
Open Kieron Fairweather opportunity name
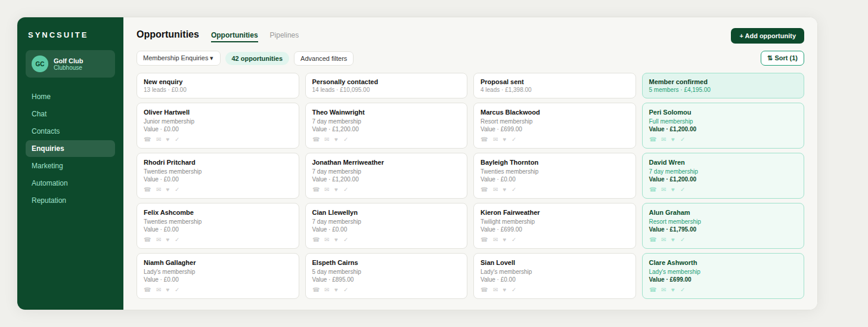tap(510, 212)
